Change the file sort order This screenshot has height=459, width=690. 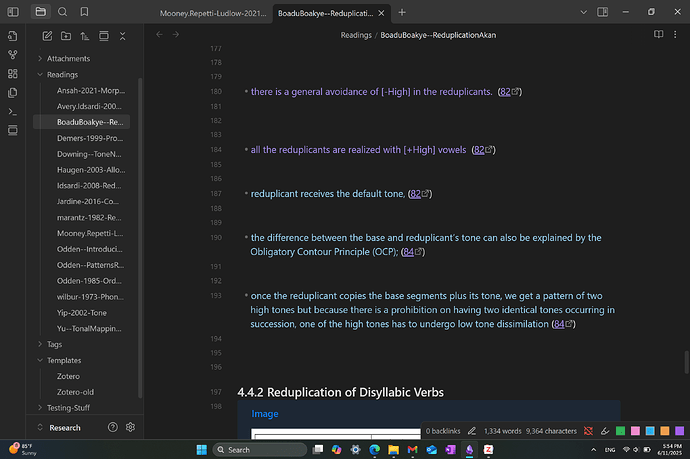pos(84,36)
